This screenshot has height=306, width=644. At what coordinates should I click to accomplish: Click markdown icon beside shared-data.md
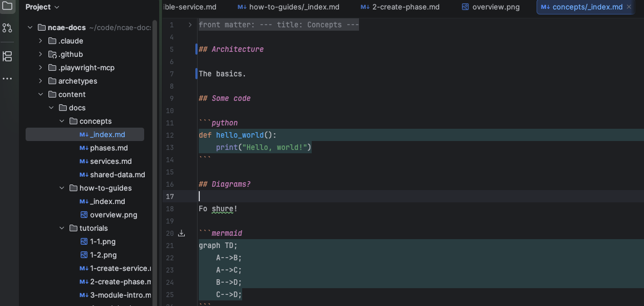(84, 175)
